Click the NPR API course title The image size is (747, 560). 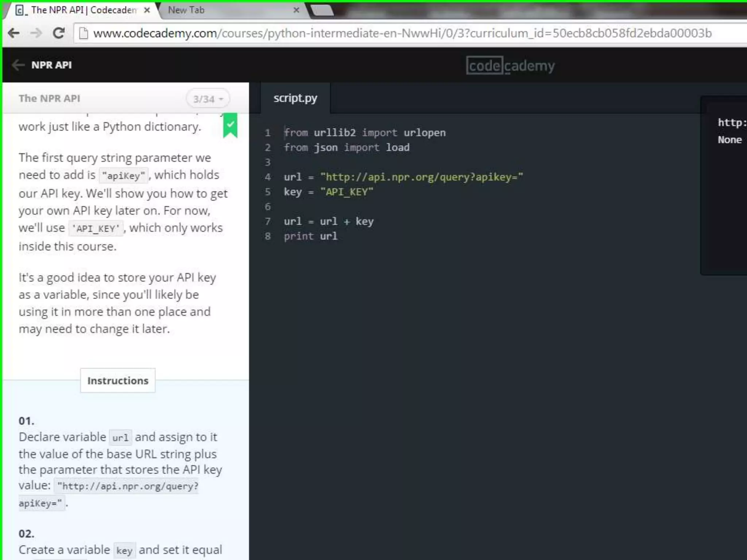(x=51, y=65)
